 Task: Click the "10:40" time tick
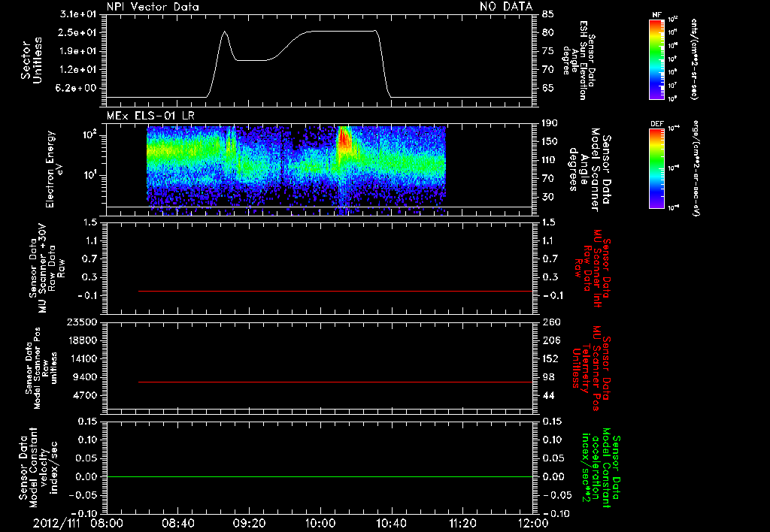click(x=391, y=524)
